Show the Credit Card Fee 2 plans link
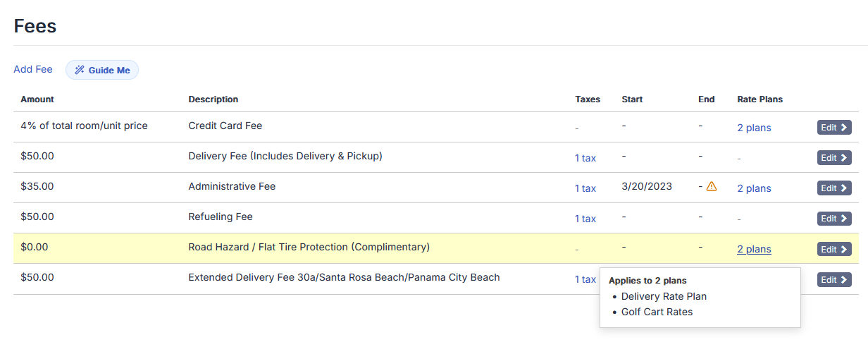Image resolution: width=868 pixels, height=347 pixels. [x=754, y=128]
